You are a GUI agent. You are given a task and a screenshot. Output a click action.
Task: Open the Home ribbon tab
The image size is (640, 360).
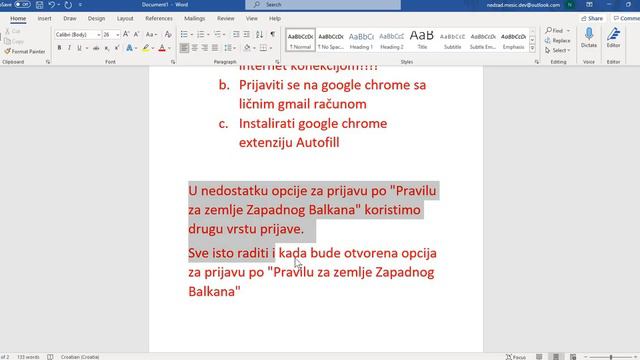coord(18,18)
